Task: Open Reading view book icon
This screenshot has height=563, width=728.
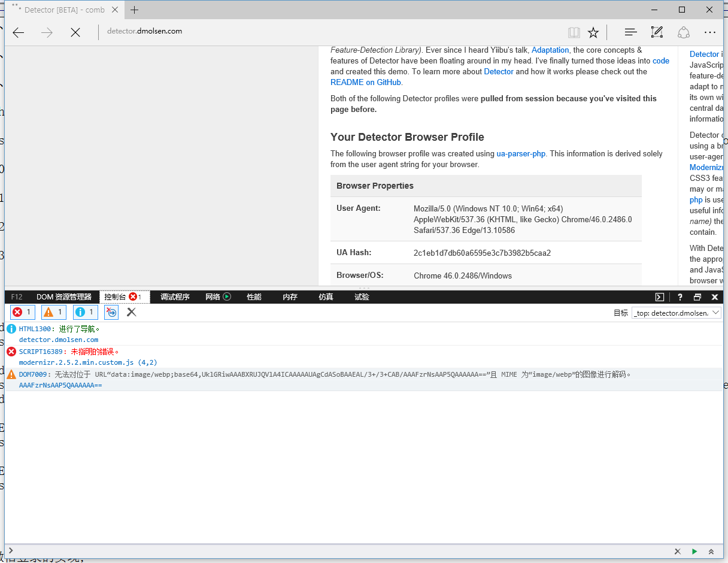Action: coord(574,32)
